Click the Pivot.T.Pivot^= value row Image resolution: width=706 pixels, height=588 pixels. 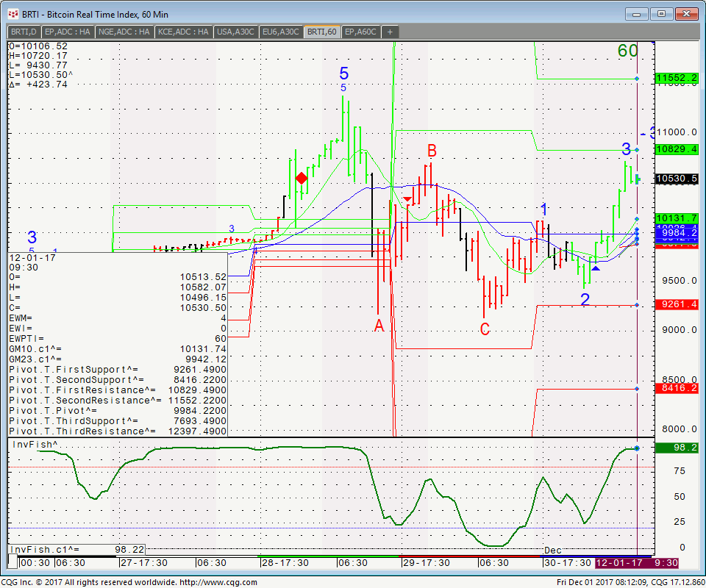[118, 411]
